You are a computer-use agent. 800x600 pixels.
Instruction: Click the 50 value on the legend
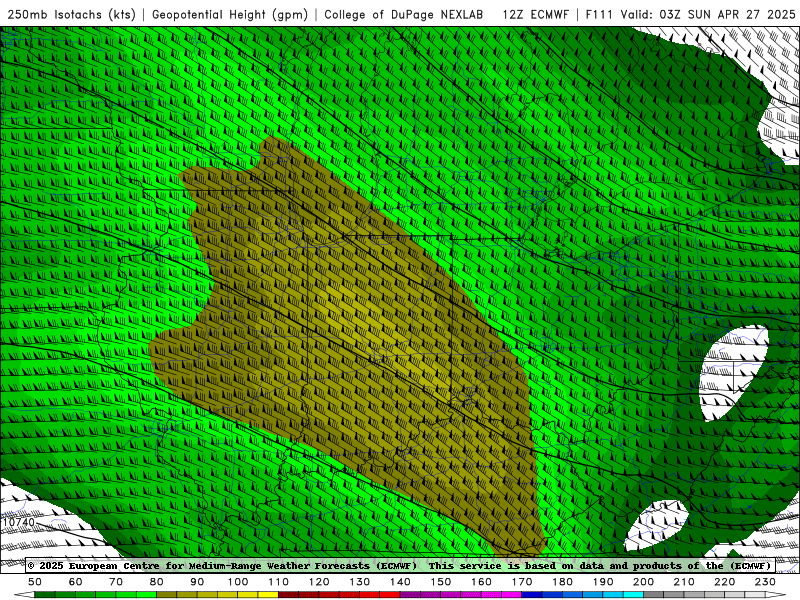34,582
